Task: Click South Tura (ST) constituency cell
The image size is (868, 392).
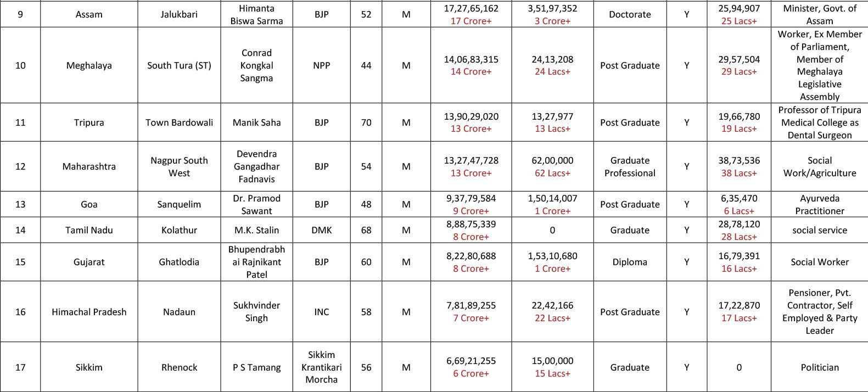Action: (179, 65)
